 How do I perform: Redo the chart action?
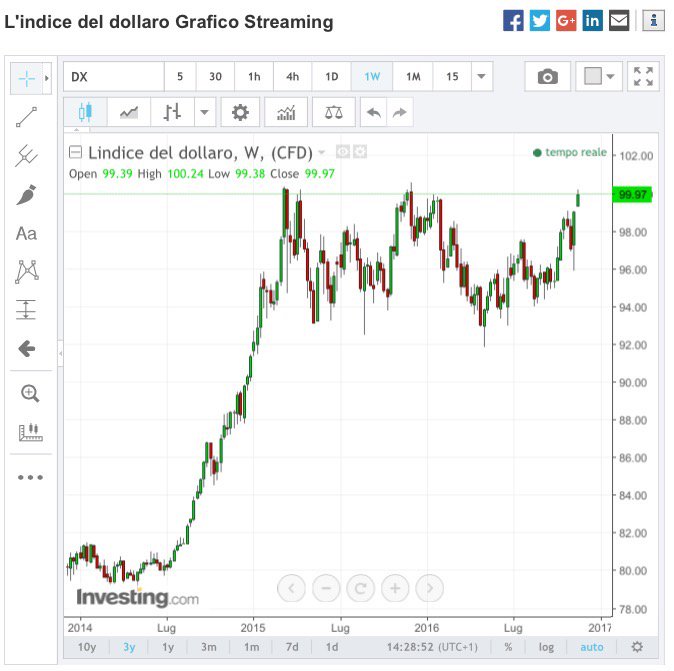pyautogui.click(x=400, y=112)
